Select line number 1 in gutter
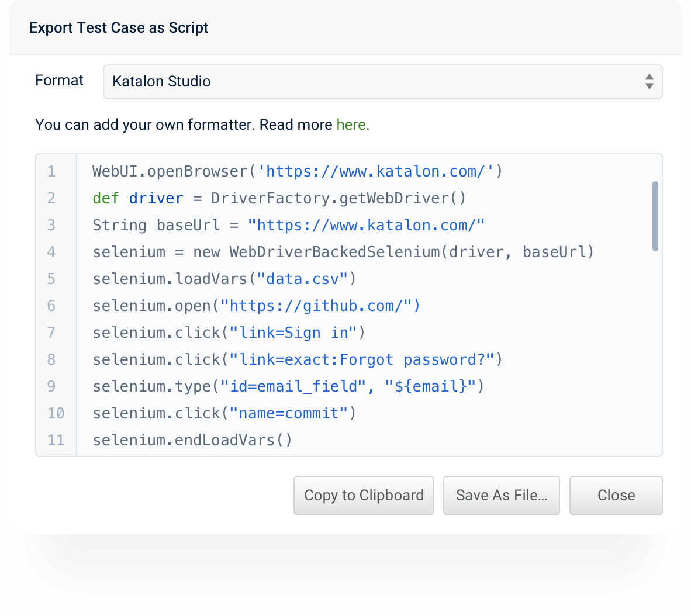691x616 pixels. (51, 171)
